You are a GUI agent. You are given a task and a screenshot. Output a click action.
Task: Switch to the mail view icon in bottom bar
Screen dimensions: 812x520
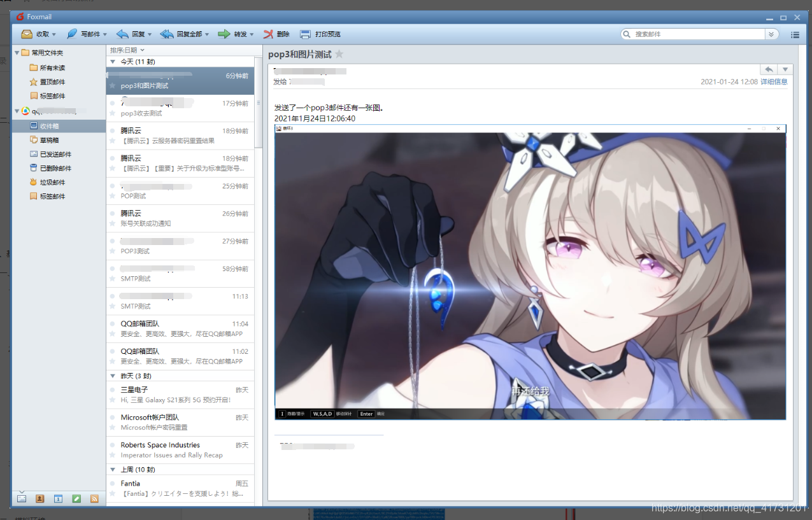22,499
